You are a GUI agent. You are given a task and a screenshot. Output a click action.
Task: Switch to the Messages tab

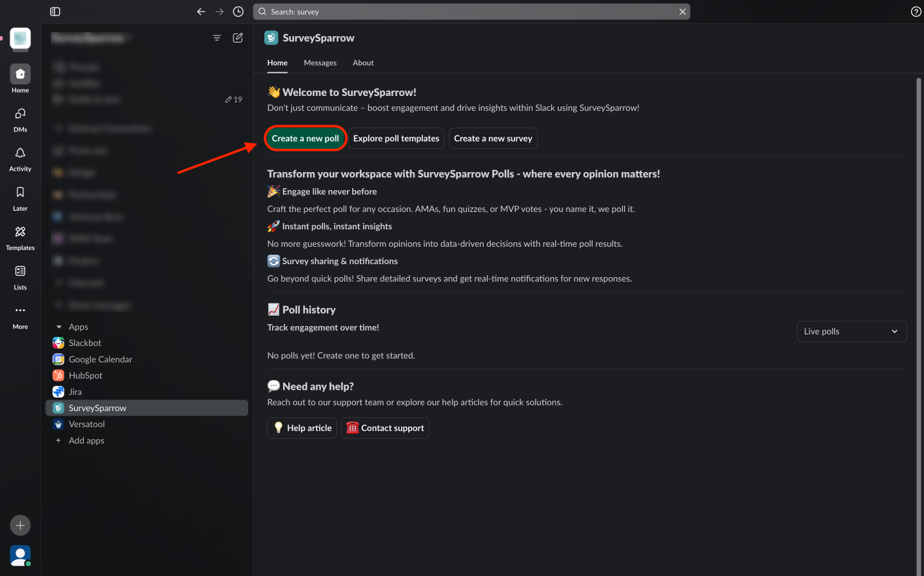click(320, 63)
